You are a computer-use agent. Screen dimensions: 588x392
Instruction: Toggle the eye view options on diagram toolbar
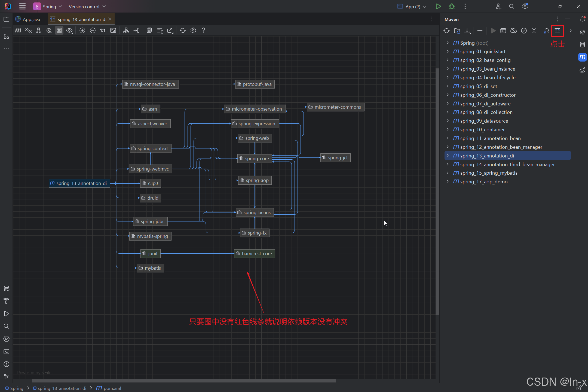click(69, 31)
